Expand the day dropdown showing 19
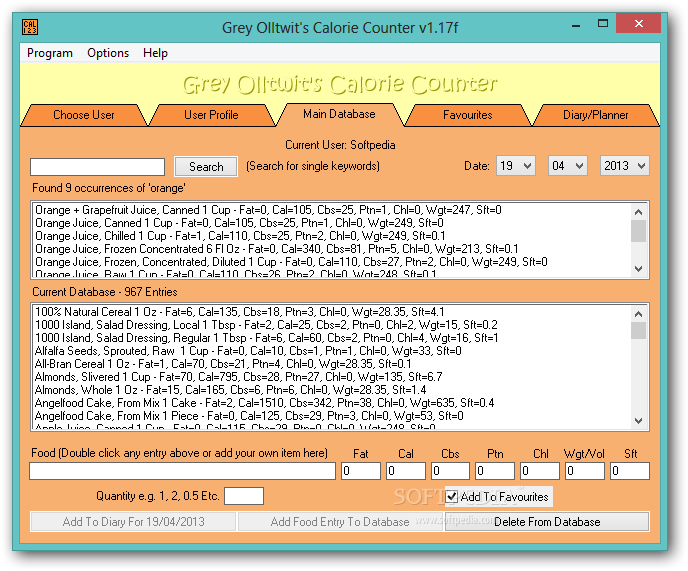Image resolution: width=688 pixels, height=571 pixels. 516,166
